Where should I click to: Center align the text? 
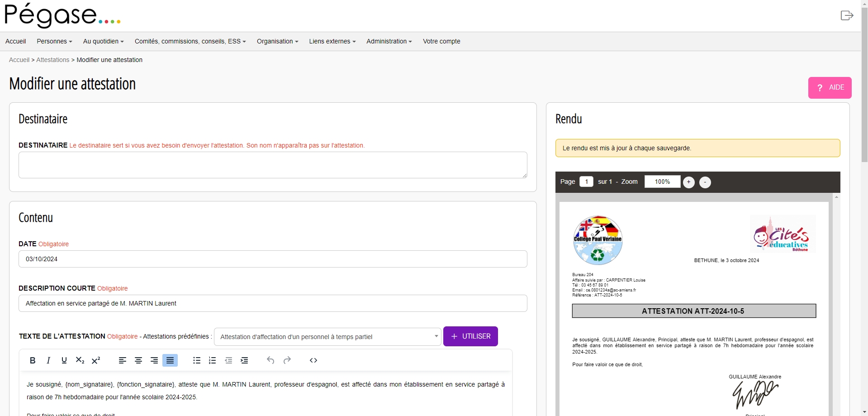(138, 360)
